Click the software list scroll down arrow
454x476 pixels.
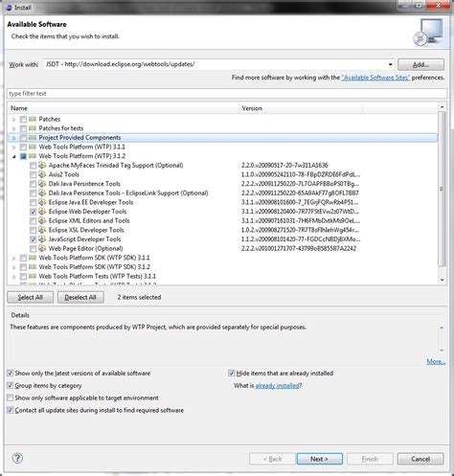(442, 280)
